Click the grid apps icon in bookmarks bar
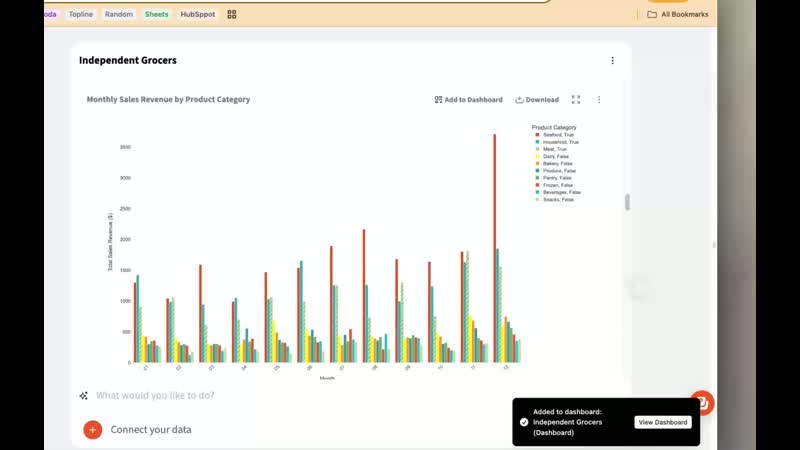Image resolution: width=800 pixels, height=450 pixels. pyautogui.click(x=232, y=15)
